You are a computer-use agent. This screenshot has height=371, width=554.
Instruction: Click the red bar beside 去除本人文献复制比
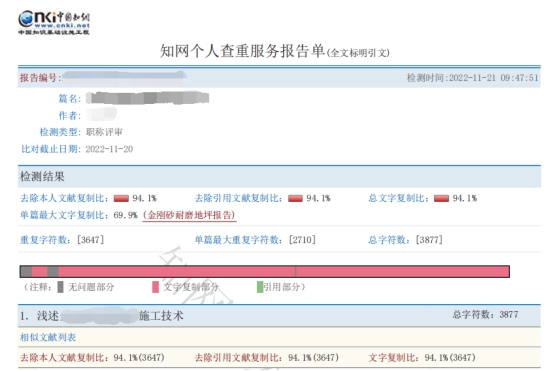click(121, 198)
